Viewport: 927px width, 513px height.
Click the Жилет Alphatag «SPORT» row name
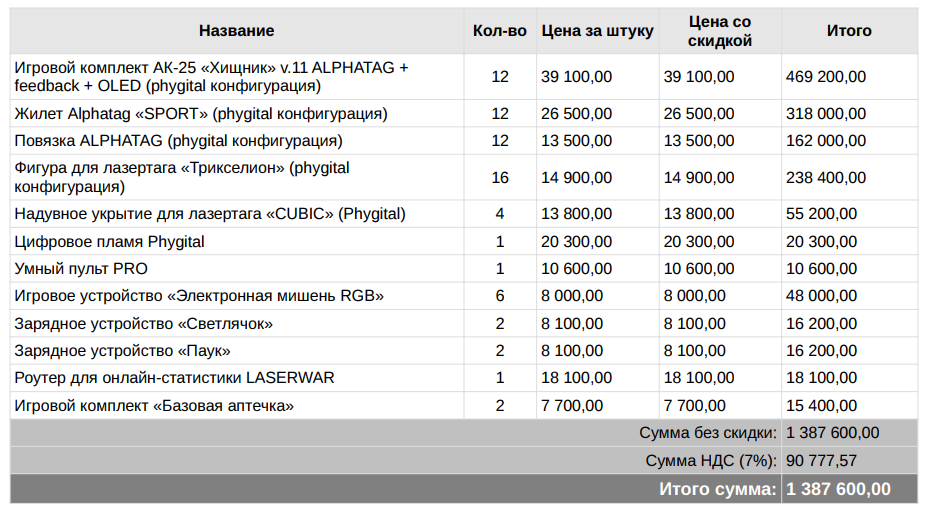[201, 114]
